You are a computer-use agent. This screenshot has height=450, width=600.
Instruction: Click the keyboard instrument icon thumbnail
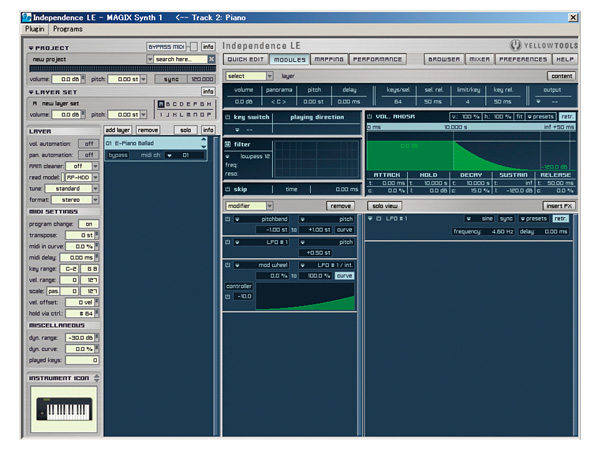point(64,409)
